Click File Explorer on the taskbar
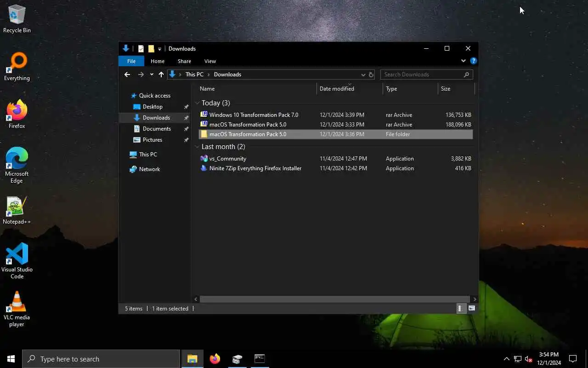This screenshot has width=588, height=368. pos(192,359)
